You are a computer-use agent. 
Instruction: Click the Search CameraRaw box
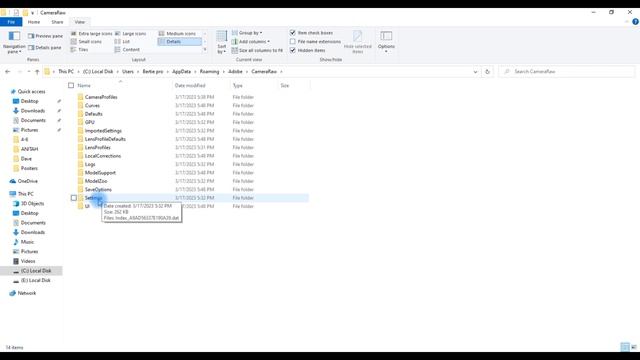point(567,71)
